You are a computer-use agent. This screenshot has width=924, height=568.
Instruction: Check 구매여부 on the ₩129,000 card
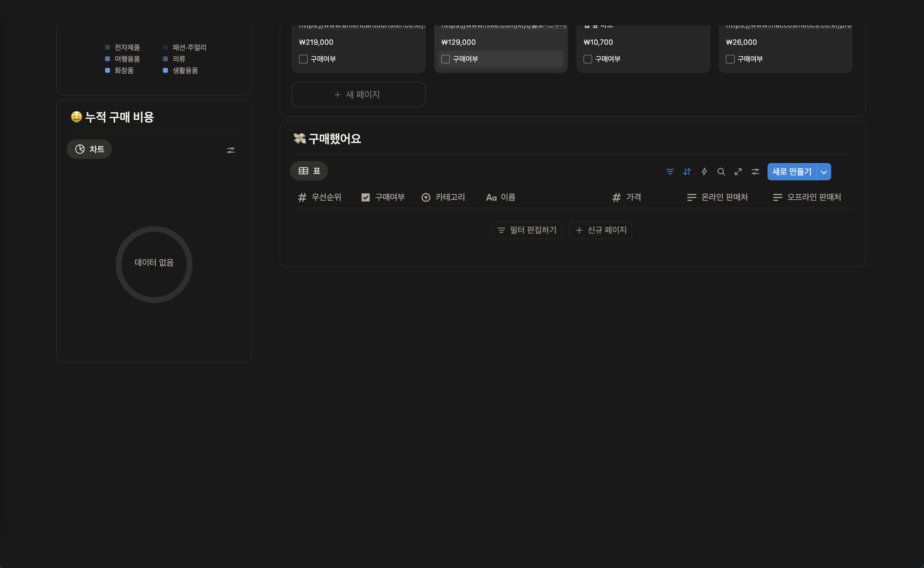(446, 59)
